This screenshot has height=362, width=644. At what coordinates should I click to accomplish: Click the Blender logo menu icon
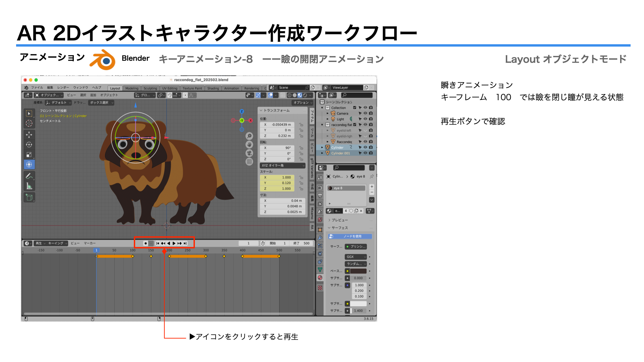pyautogui.click(x=26, y=88)
